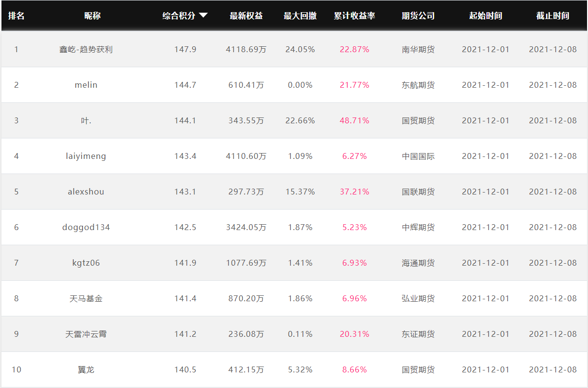Click the 期货公司 column header
The image size is (588, 388).
pos(418,16)
